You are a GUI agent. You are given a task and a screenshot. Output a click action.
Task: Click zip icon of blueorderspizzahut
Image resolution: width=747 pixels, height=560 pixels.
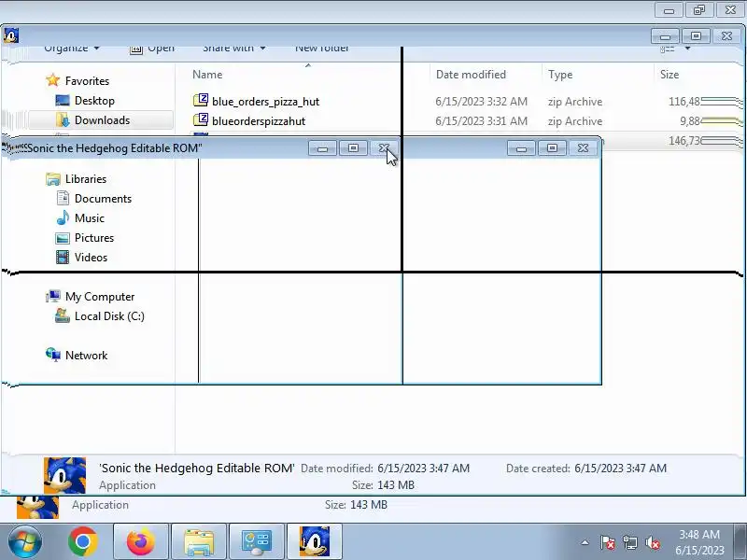click(x=201, y=120)
